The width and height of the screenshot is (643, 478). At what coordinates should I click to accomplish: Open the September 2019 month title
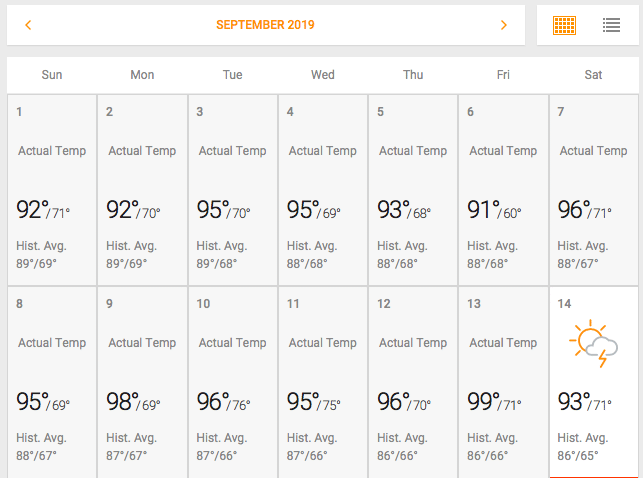[x=265, y=25]
